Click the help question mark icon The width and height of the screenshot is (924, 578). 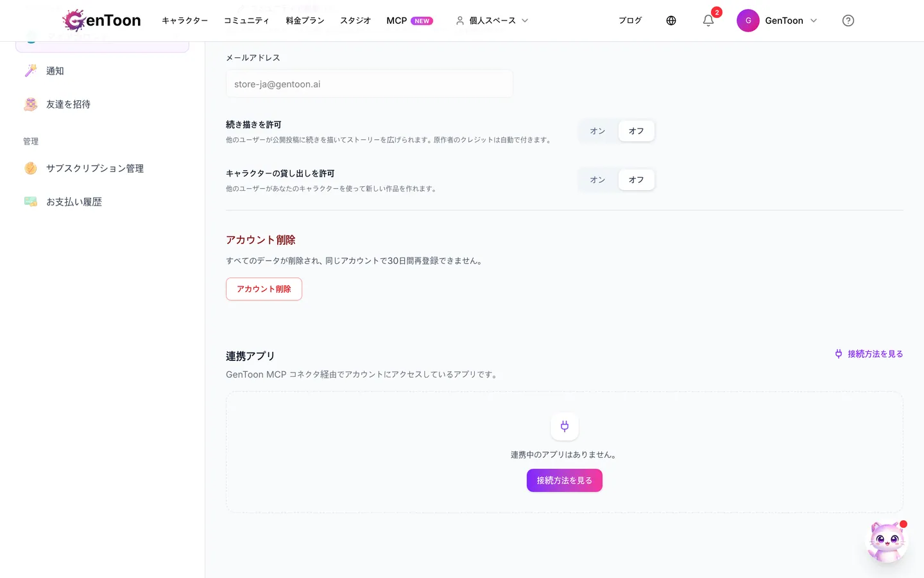[x=848, y=21]
